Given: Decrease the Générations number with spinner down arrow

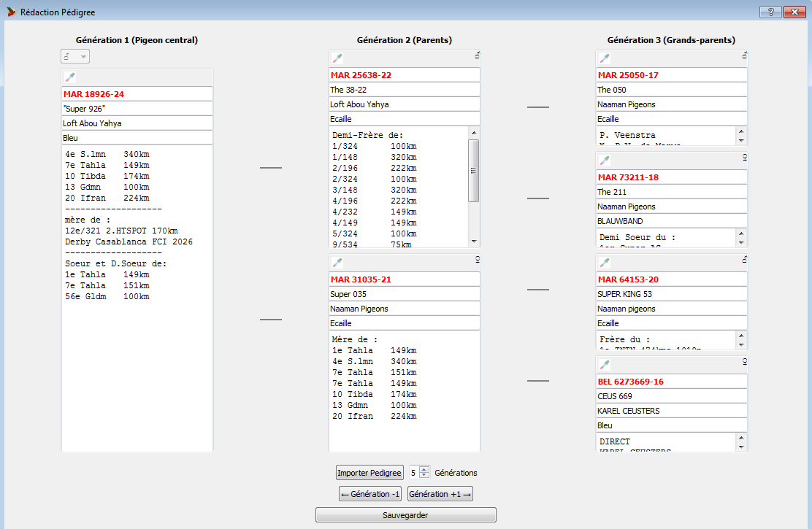Looking at the screenshot, I should pyautogui.click(x=424, y=475).
